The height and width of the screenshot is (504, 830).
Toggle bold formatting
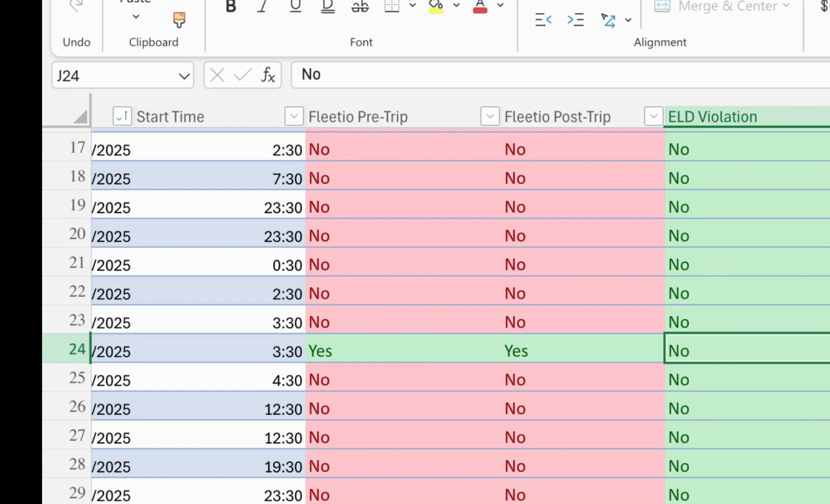pyautogui.click(x=231, y=7)
